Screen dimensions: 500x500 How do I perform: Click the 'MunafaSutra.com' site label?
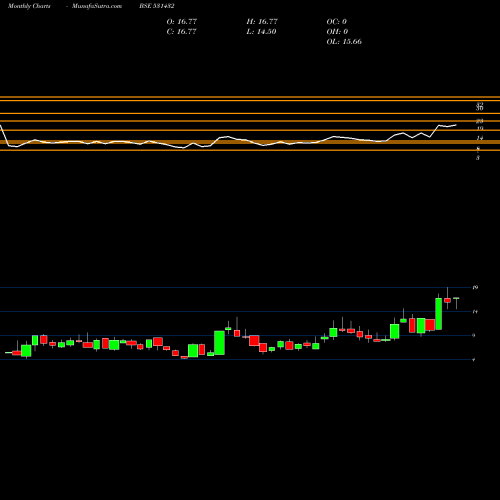pyautogui.click(x=97, y=6)
